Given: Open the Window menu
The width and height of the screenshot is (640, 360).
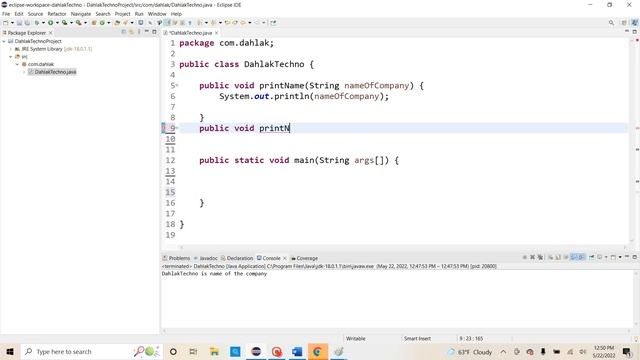Looking at the screenshot, I should pos(157,14).
